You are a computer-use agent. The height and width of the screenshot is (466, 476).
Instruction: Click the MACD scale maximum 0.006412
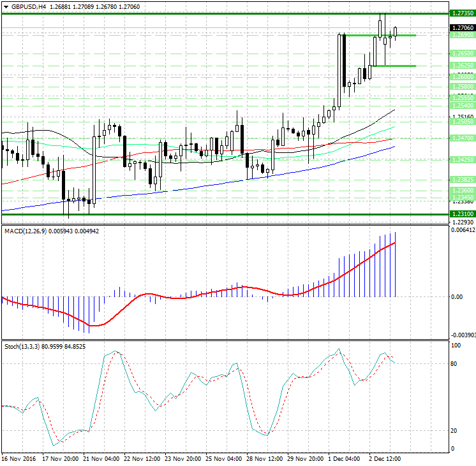462,230
